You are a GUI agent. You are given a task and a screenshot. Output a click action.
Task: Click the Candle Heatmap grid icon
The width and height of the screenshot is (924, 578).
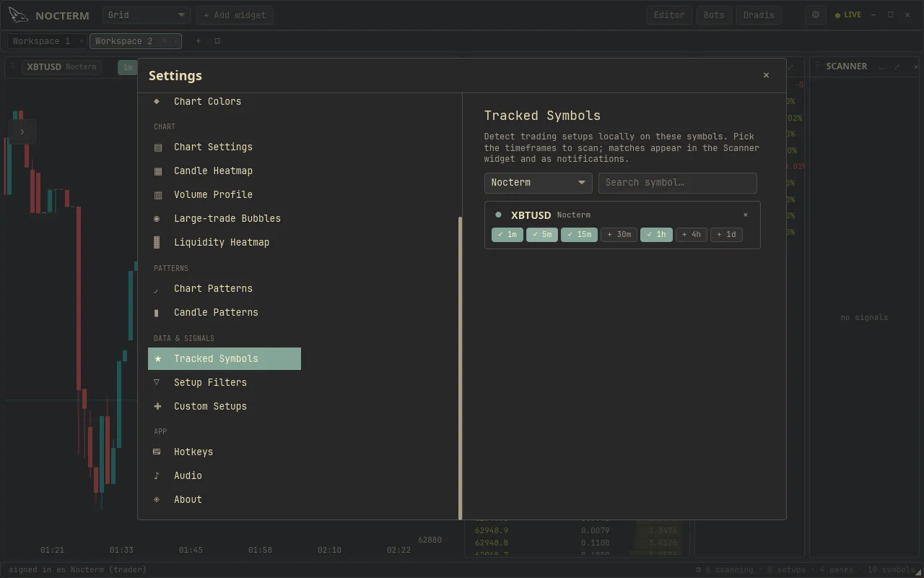point(157,171)
